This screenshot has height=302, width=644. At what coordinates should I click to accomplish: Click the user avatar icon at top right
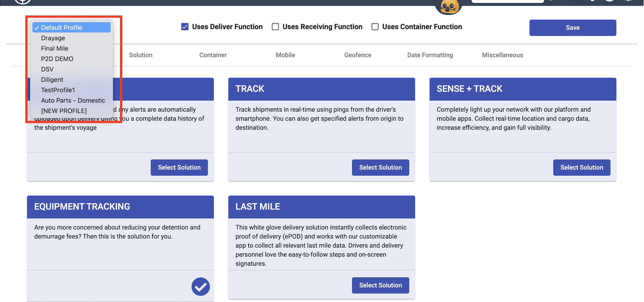[x=610, y=1]
